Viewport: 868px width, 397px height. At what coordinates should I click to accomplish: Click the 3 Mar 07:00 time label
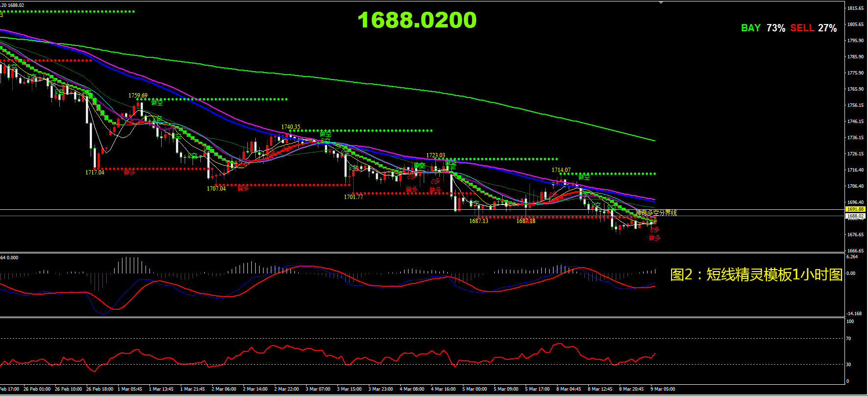click(x=318, y=389)
